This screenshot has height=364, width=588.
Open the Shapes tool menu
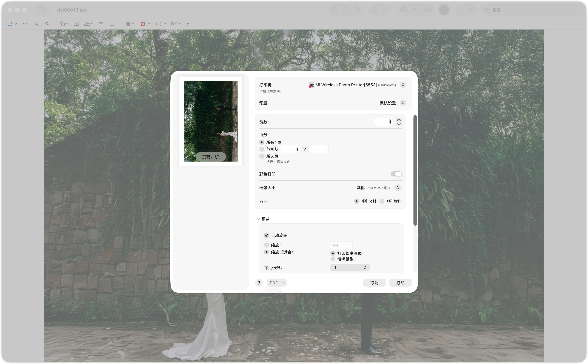tap(64, 24)
